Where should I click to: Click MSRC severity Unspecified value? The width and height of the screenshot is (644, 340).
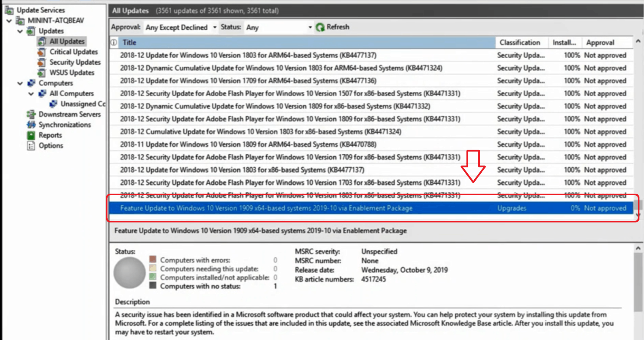[379, 251]
